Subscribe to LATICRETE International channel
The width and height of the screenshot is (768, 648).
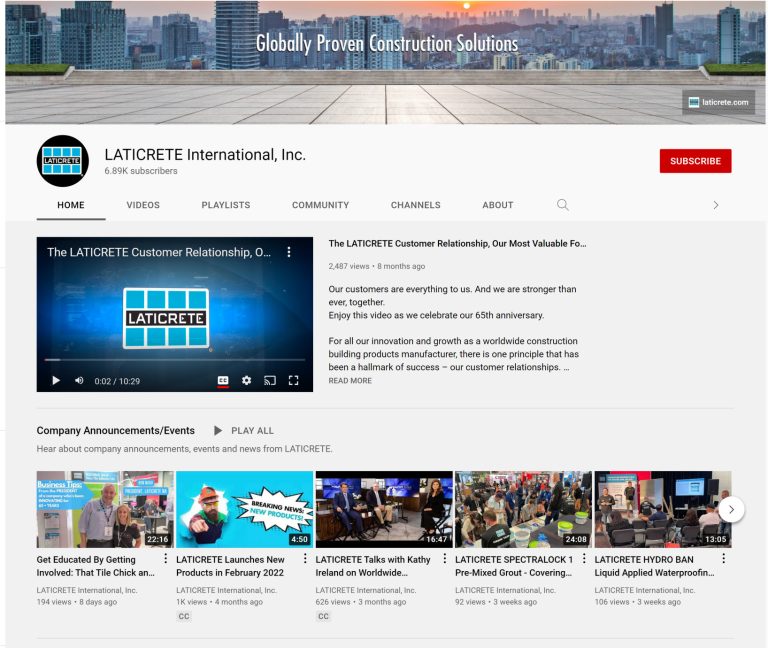point(696,161)
